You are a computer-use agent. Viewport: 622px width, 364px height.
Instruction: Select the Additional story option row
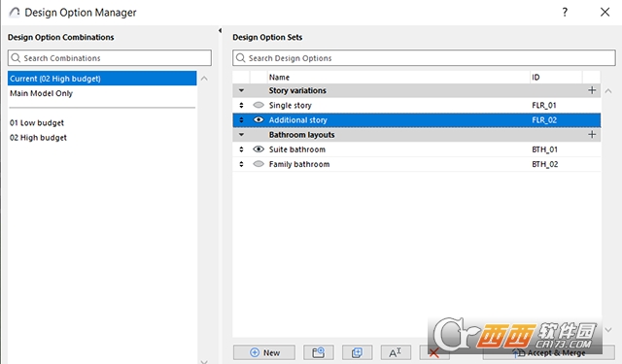pos(417,120)
